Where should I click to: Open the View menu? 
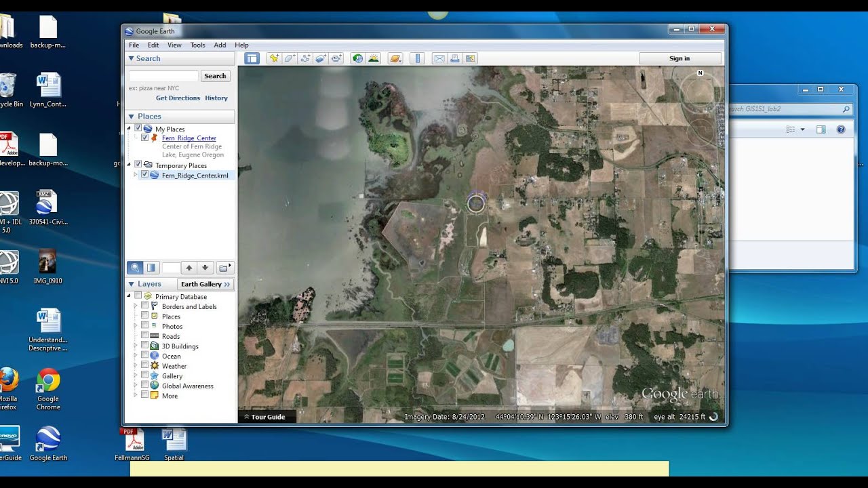[x=174, y=45]
